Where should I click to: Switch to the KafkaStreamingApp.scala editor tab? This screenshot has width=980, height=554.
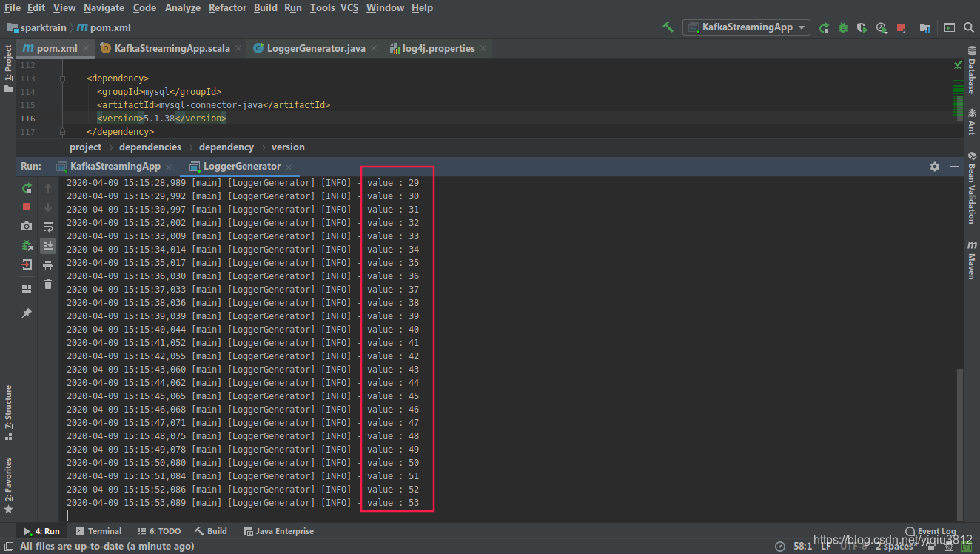pyautogui.click(x=172, y=48)
